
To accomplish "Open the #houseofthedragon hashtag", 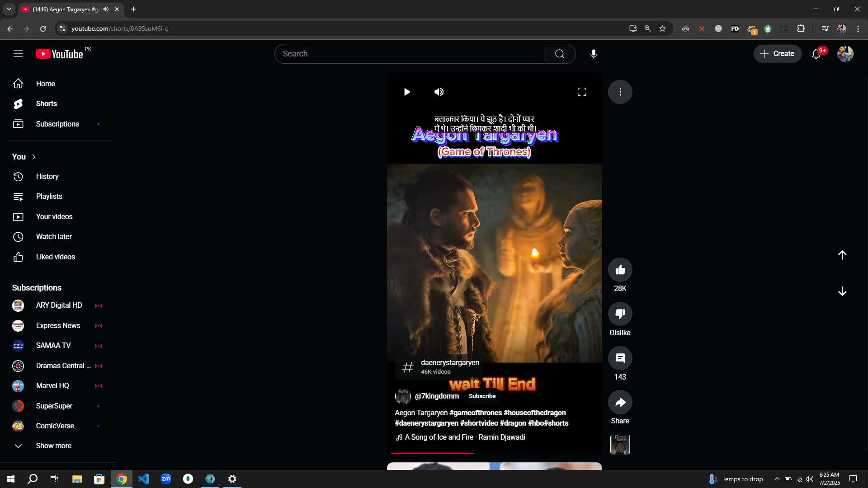I will click(535, 413).
